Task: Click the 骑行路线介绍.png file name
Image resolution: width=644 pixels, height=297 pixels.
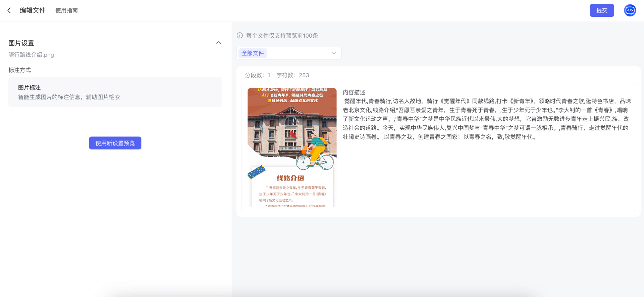Action: (x=31, y=55)
